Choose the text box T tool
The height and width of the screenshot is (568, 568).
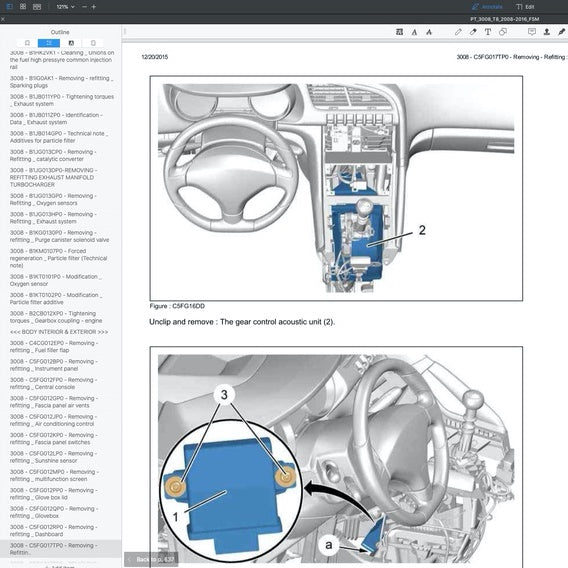pyautogui.click(x=488, y=32)
